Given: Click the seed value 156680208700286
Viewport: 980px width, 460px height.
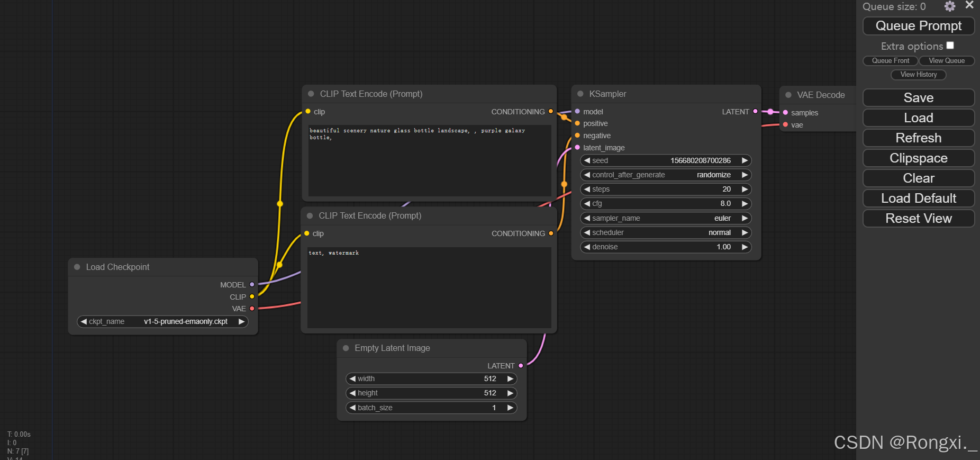Looking at the screenshot, I should pos(701,160).
